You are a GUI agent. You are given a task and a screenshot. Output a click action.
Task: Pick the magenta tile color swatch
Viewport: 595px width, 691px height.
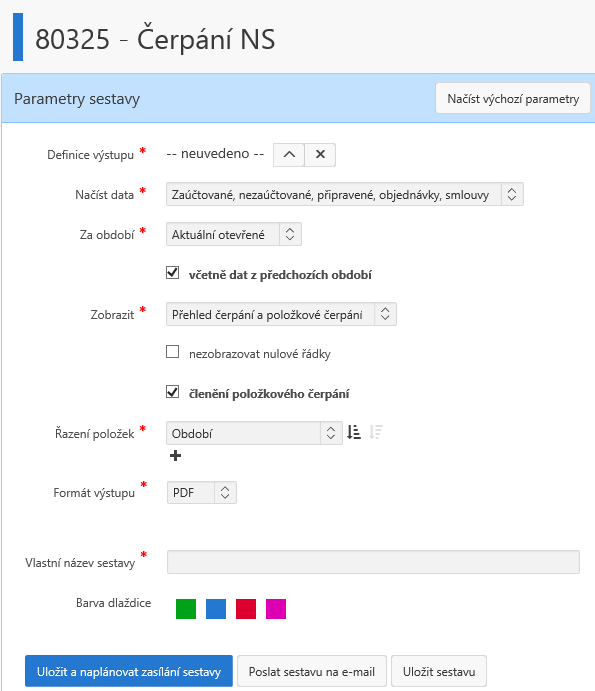click(x=276, y=609)
